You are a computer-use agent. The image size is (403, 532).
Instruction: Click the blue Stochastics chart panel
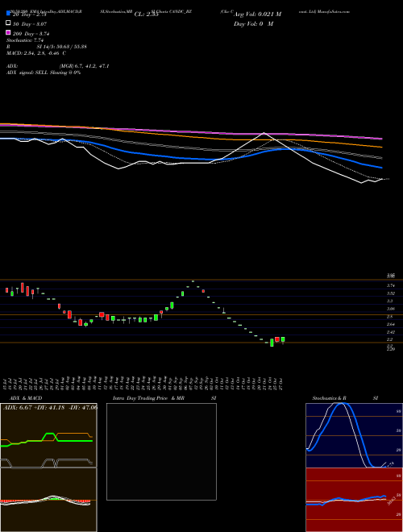pos(354,435)
